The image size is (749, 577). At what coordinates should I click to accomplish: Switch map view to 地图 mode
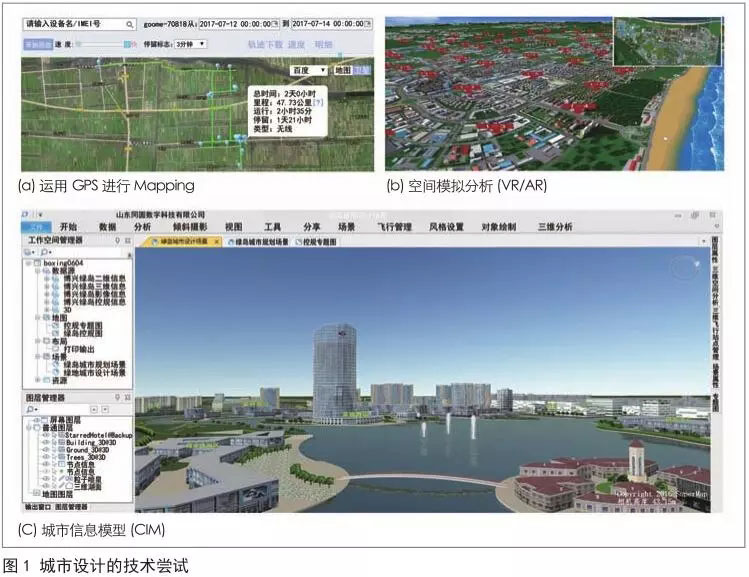(342, 71)
